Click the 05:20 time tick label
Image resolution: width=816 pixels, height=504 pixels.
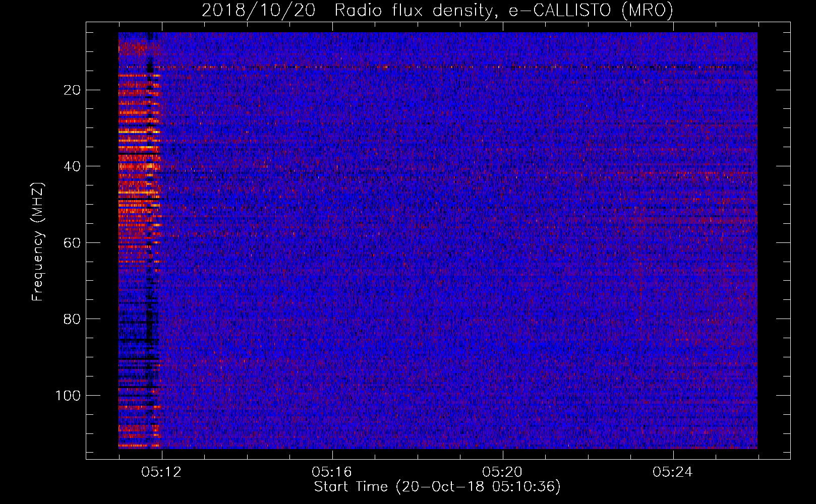[502, 472]
